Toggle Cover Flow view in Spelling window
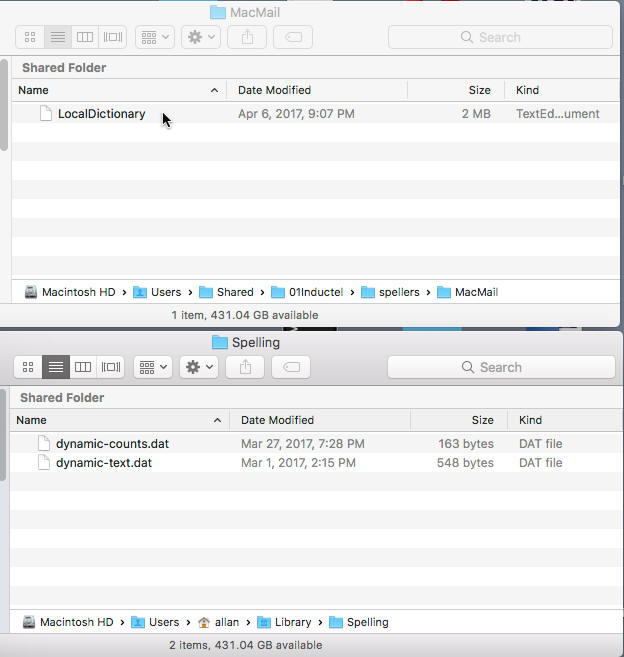 pos(111,367)
